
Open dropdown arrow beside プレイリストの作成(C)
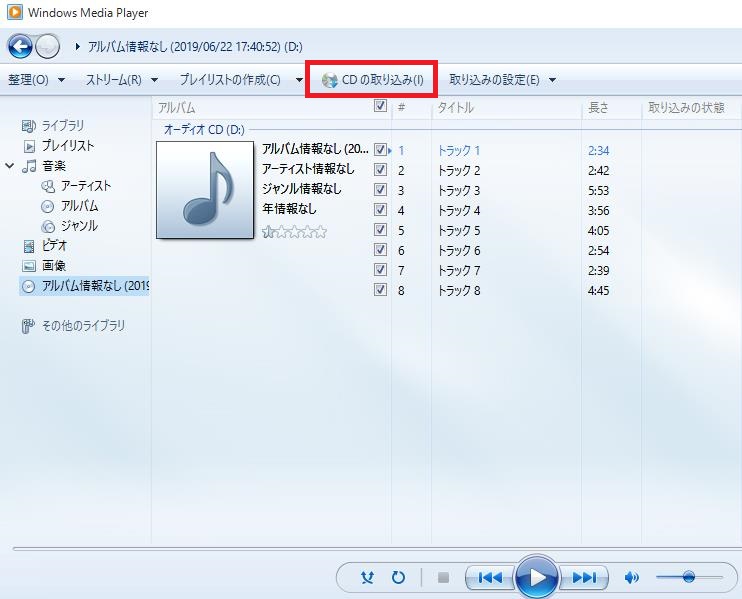(x=299, y=80)
